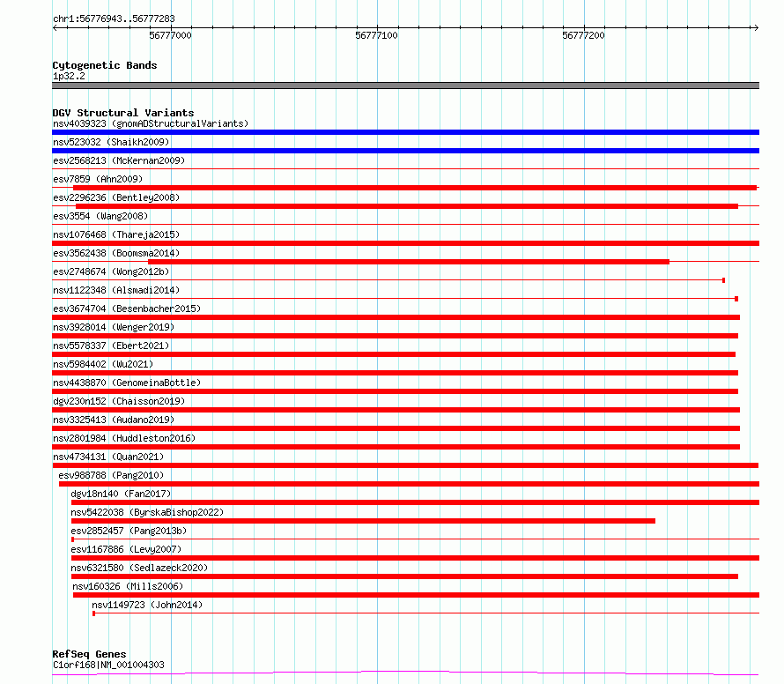Click the red bar under esv7859 Ahn2009

[415, 188]
